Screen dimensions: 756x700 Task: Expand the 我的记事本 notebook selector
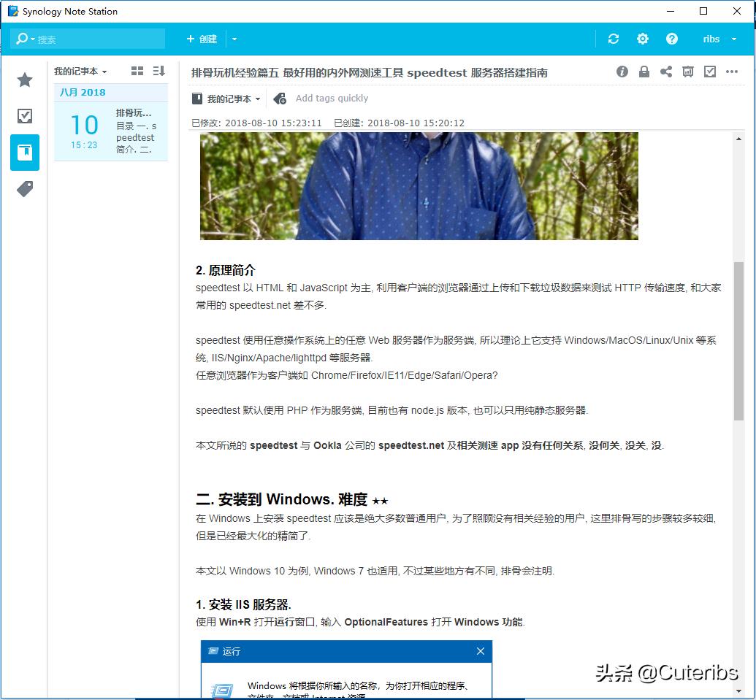coord(82,70)
